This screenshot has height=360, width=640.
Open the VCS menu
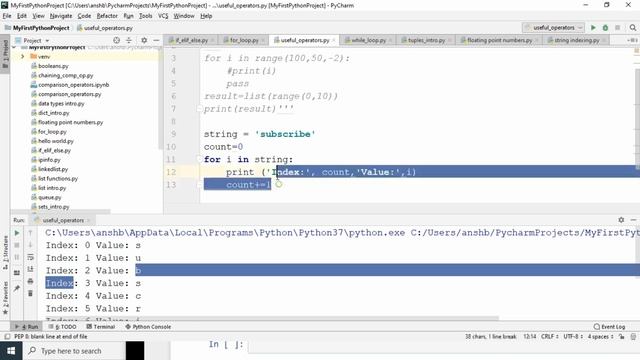pos(163,16)
